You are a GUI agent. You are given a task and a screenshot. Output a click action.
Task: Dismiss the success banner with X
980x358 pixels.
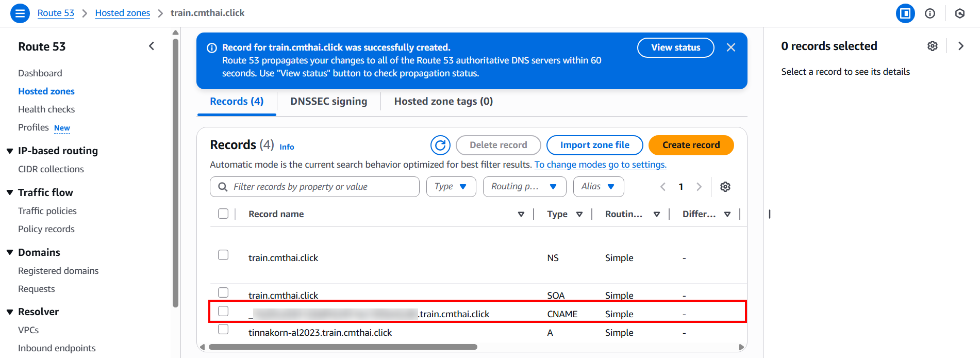[x=731, y=47]
